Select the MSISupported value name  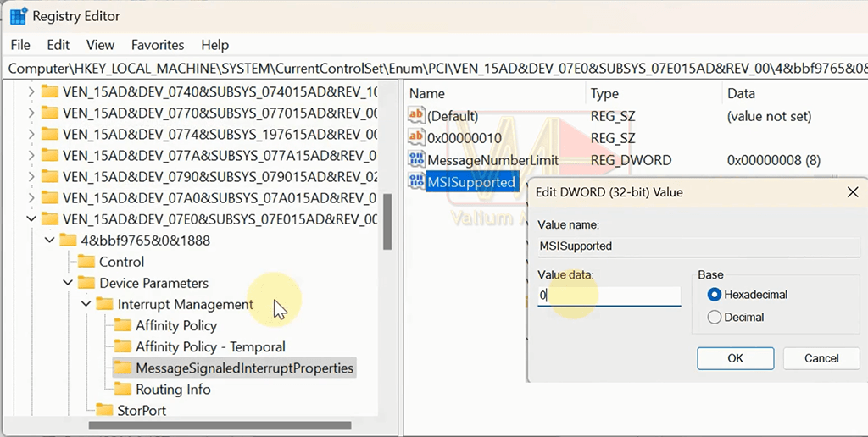pyautogui.click(x=471, y=182)
